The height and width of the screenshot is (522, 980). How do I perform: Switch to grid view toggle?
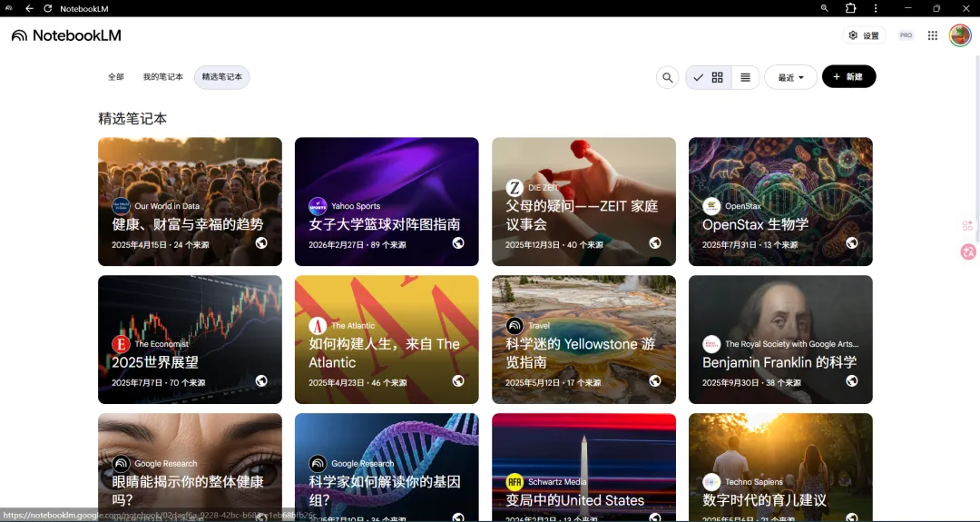point(709,77)
